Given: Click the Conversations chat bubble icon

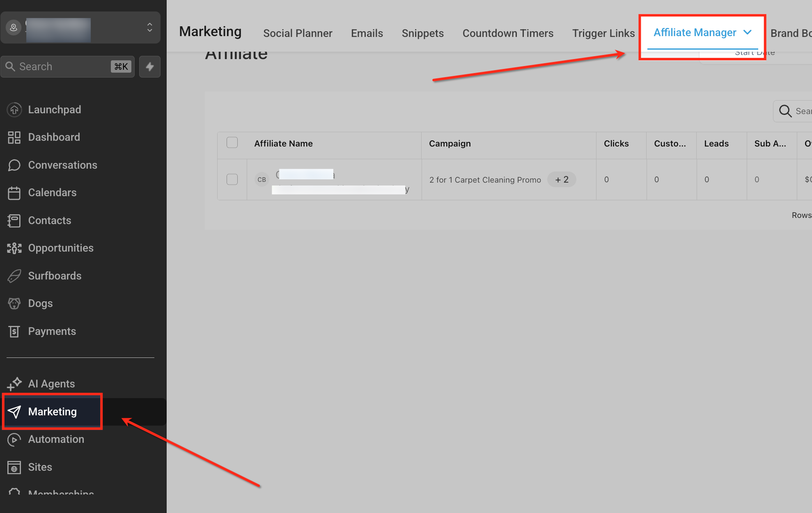Looking at the screenshot, I should coord(14,165).
